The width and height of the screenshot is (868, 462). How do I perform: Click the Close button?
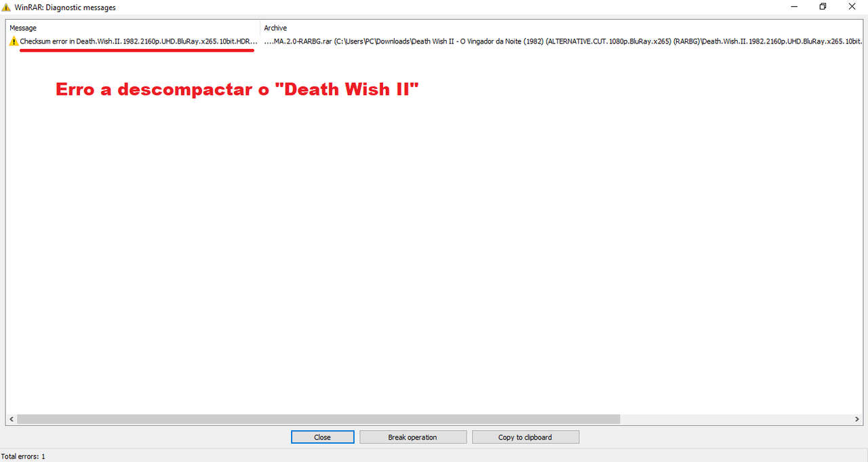point(322,438)
